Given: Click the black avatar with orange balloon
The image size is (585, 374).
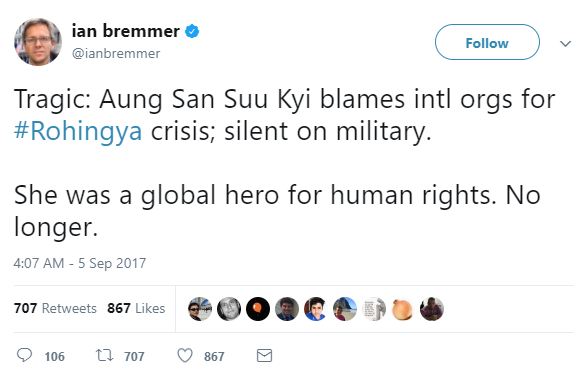Looking at the screenshot, I should [x=258, y=309].
